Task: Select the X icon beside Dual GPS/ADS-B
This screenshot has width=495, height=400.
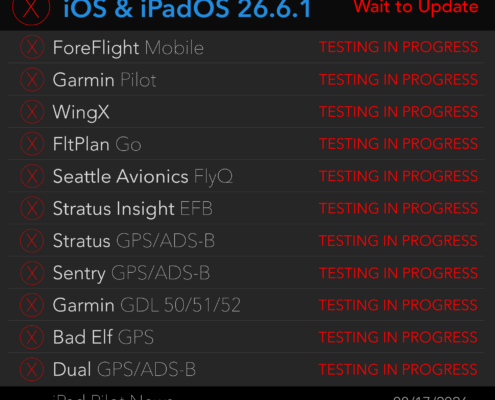Action: coord(32,369)
